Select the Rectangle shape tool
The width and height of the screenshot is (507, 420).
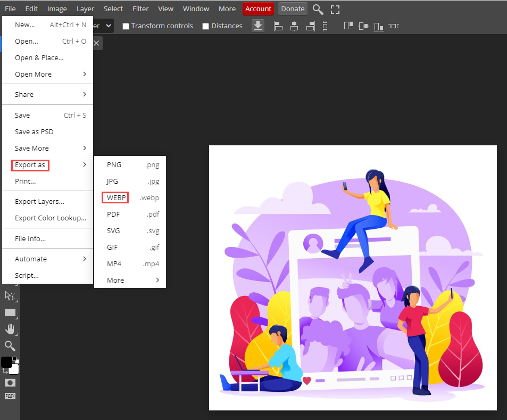[x=10, y=312]
